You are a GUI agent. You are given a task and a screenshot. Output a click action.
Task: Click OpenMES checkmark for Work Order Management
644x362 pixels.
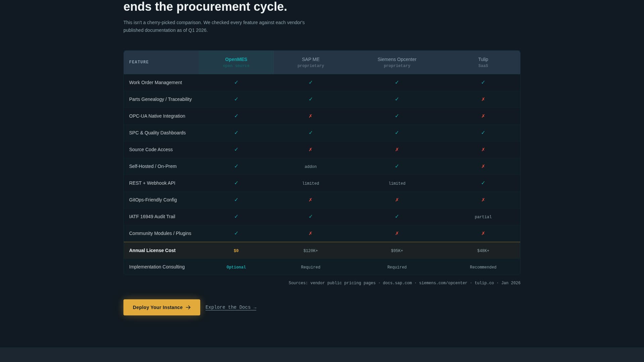pos(236,82)
